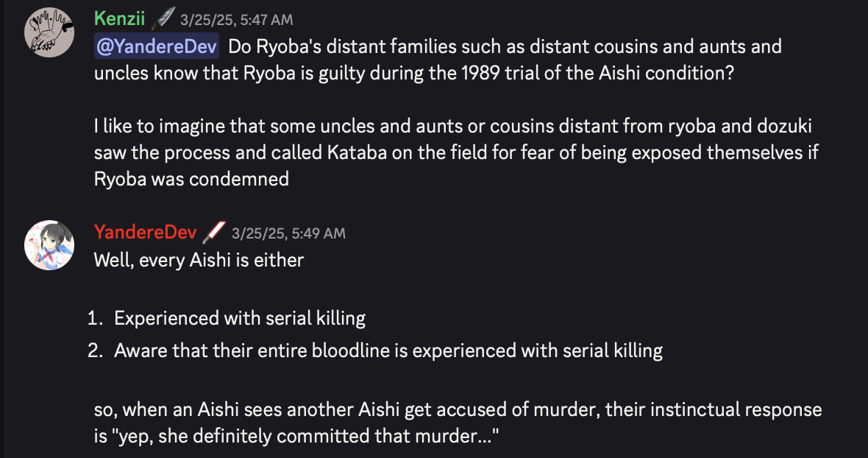868x458 pixels.
Task: Click the line starting "I like to imagine"
Action: coord(452,126)
